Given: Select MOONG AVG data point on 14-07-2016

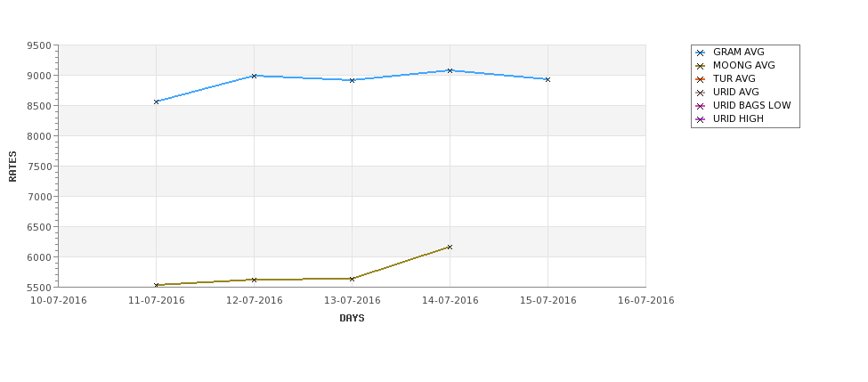Looking at the screenshot, I should (450, 247).
